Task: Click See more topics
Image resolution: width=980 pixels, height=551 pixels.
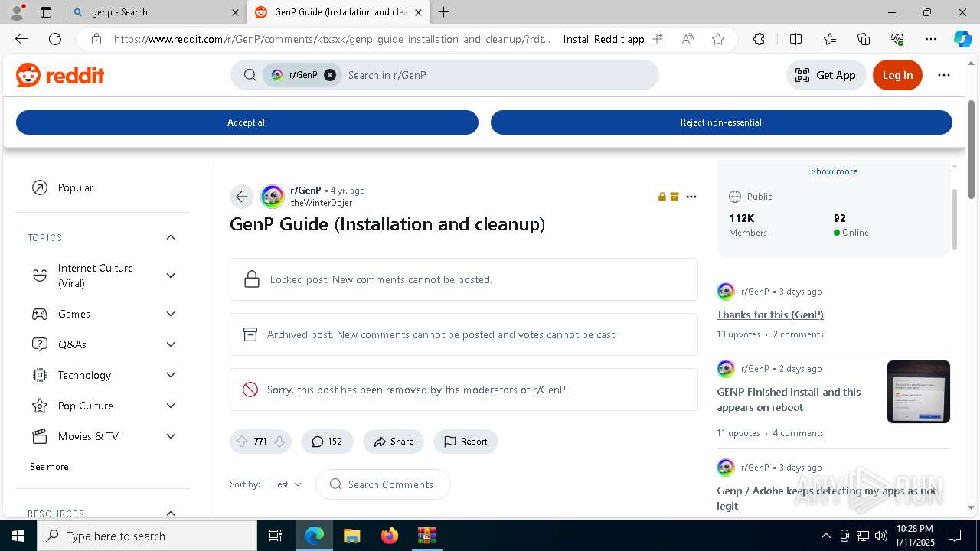Action: click(49, 467)
